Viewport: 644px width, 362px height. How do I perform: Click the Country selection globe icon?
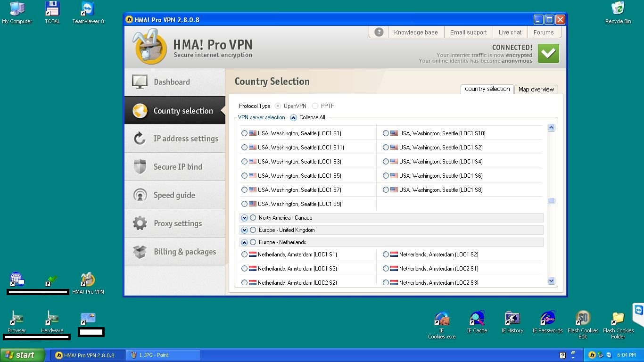[140, 111]
